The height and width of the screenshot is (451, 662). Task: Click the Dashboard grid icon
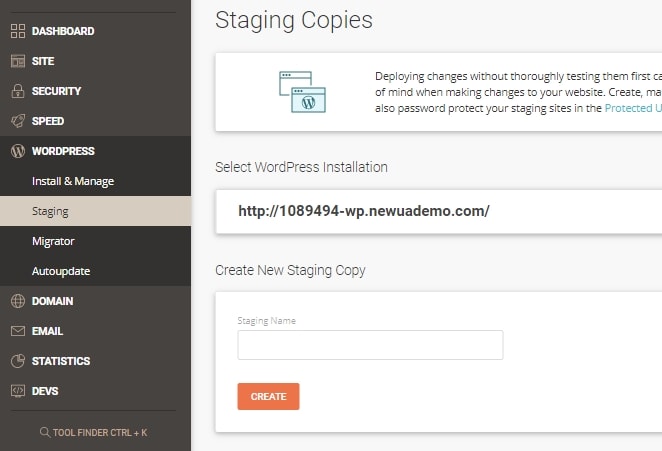tap(18, 31)
